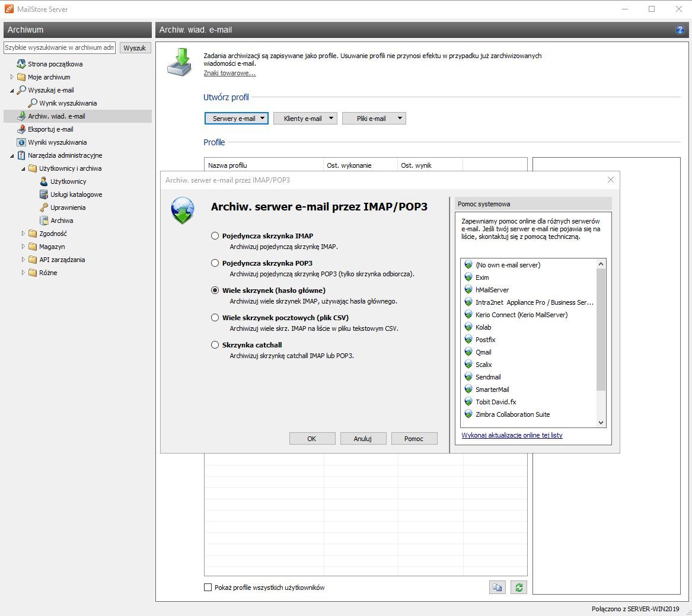Expand the Magazyn tree node
Viewport: 692px width, 616px height.
coord(23,246)
